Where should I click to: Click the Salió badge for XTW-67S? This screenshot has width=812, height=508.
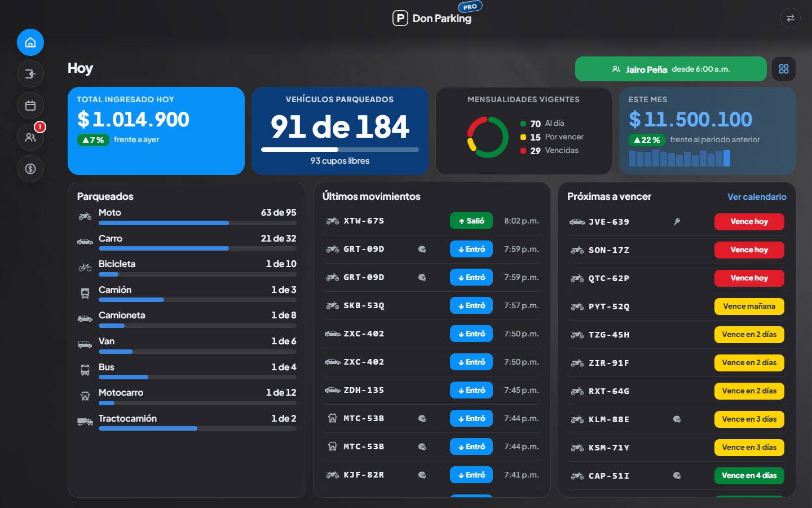pyautogui.click(x=471, y=221)
